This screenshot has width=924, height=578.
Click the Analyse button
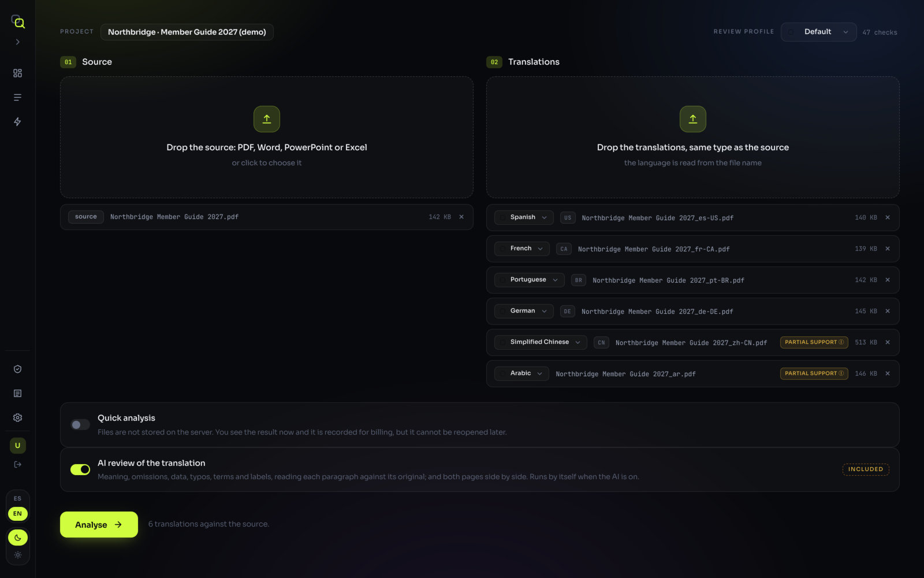[x=99, y=525]
